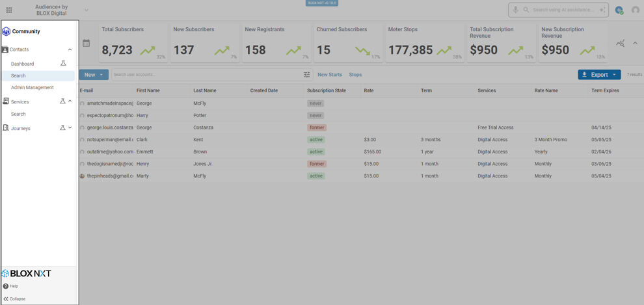Filter by New Starts
This screenshot has height=305, width=644.
pos(330,75)
